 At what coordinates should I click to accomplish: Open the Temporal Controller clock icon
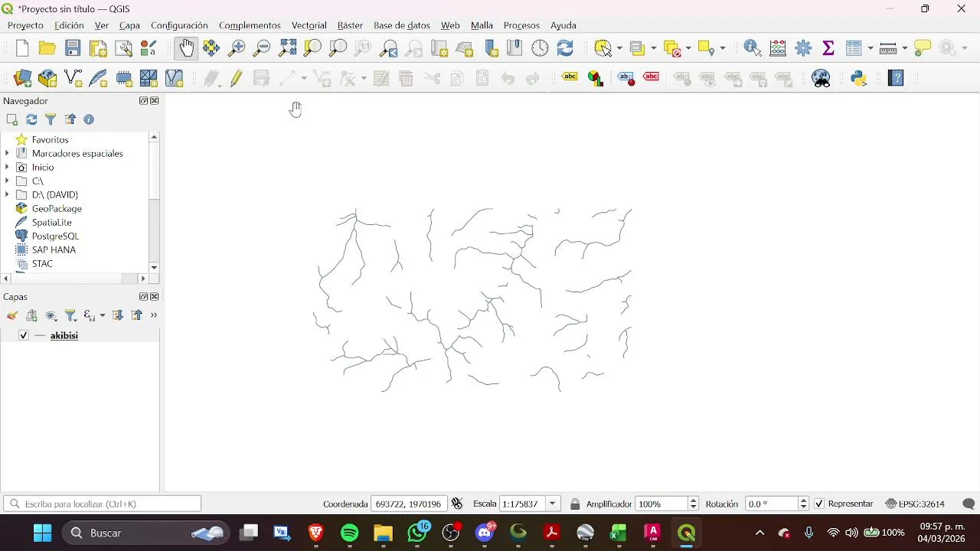540,48
